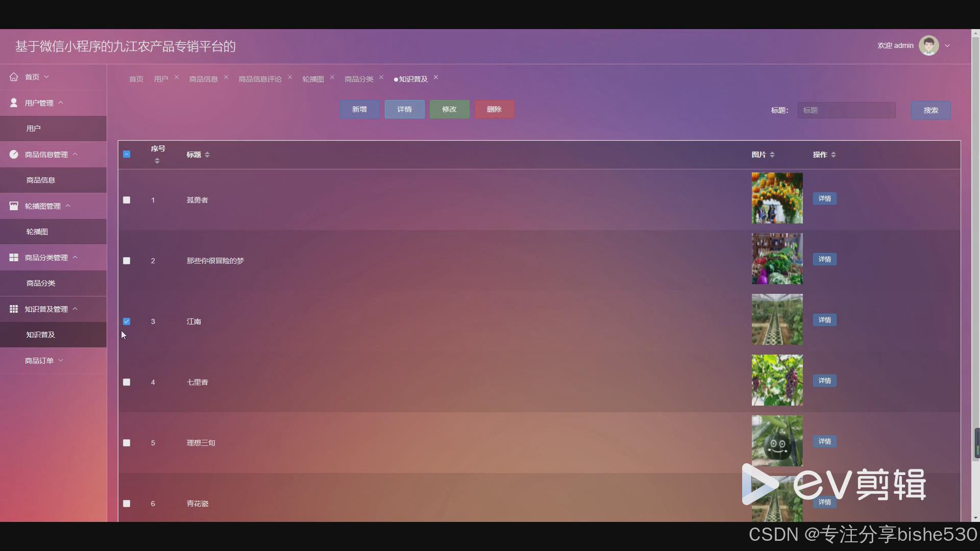Screen dimensions: 980x551
Task: Open 商品分类 in the sidebar
Action: [x=41, y=283]
